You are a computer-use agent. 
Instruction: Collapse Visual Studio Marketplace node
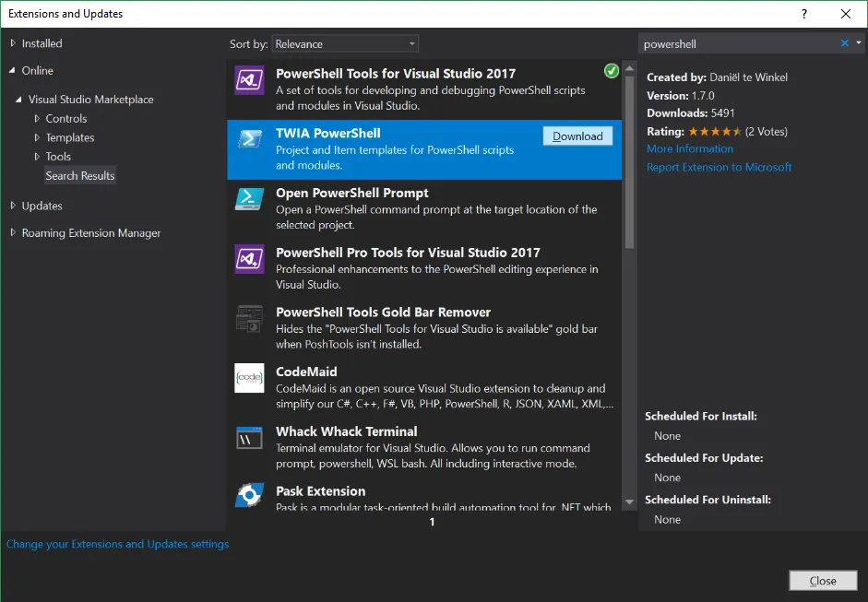[x=18, y=100]
